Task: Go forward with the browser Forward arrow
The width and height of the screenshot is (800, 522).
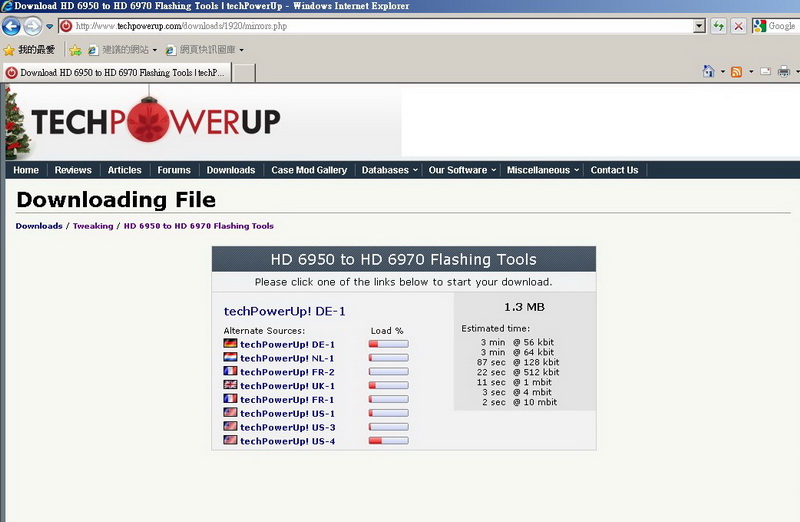Action: click(x=33, y=26)
